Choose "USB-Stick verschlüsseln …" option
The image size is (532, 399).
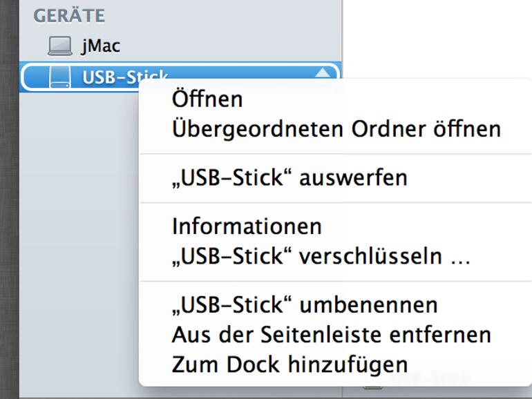point(321,256)
